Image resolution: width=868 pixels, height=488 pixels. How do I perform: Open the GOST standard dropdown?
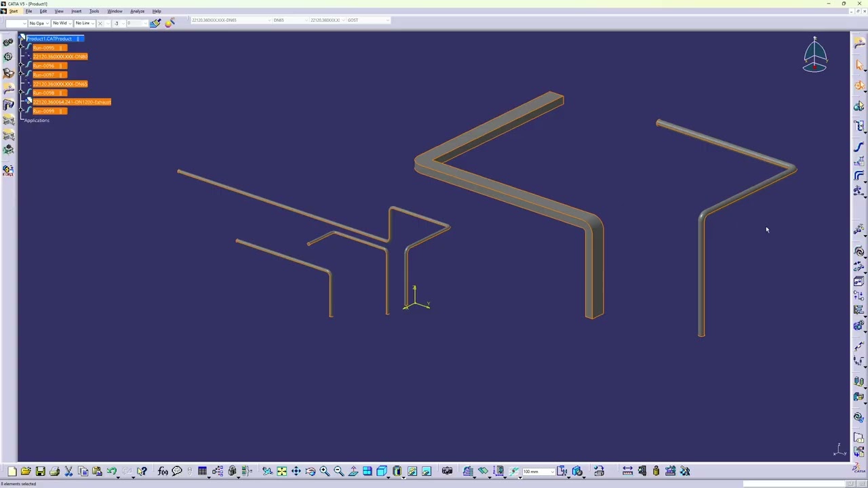point(368,20)
